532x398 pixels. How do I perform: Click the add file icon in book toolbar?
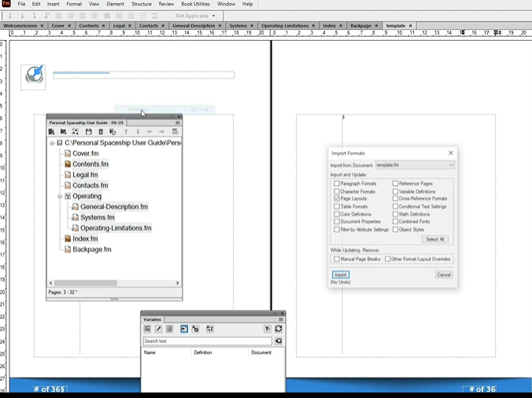point(52,131)
